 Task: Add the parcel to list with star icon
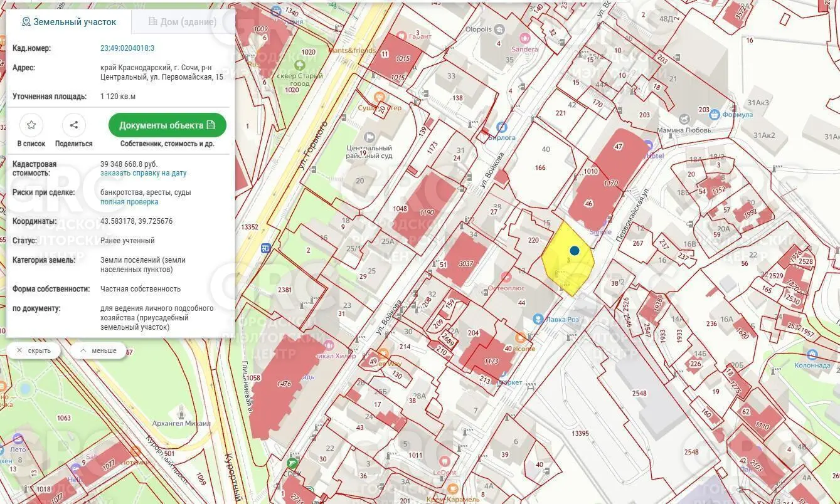pyautogui.click(x=31, y=125)
